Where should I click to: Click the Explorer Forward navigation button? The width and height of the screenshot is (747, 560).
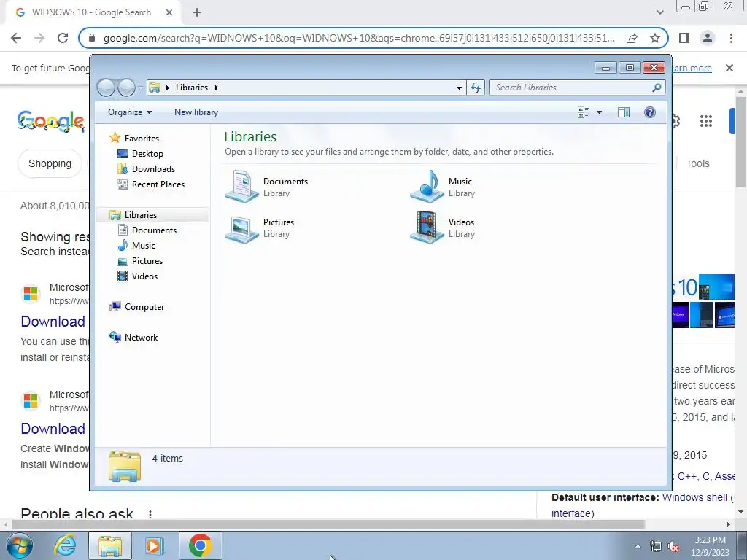click(126, 87)
